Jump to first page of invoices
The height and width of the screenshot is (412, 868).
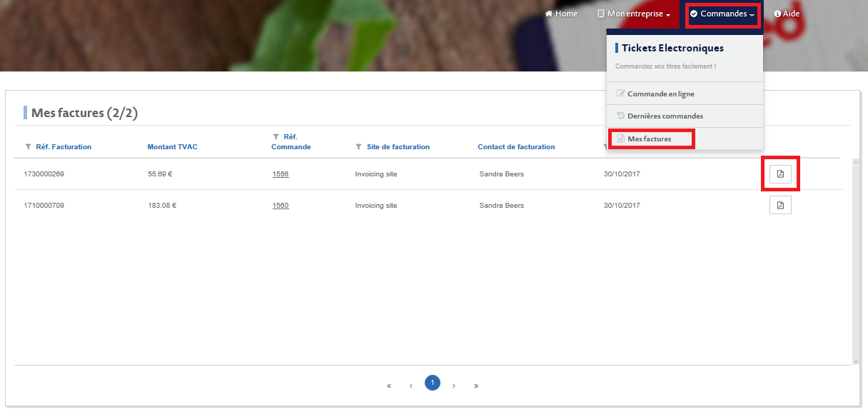tap(389, 386)
